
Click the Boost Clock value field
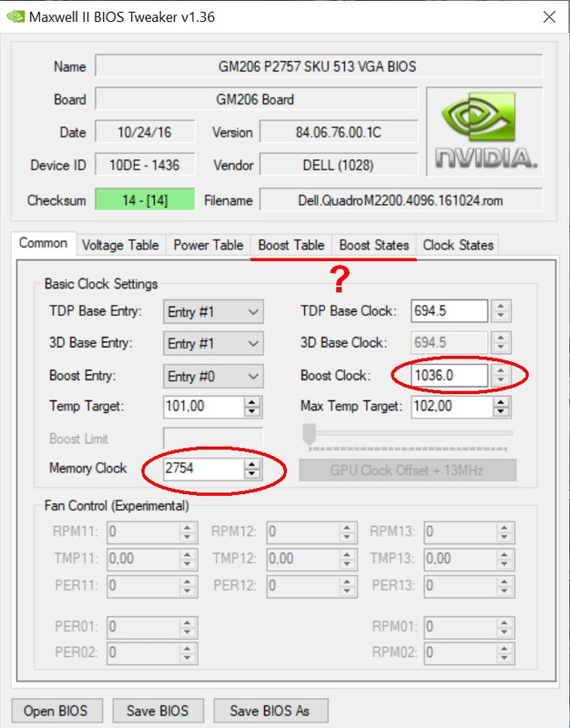[449, 375]
